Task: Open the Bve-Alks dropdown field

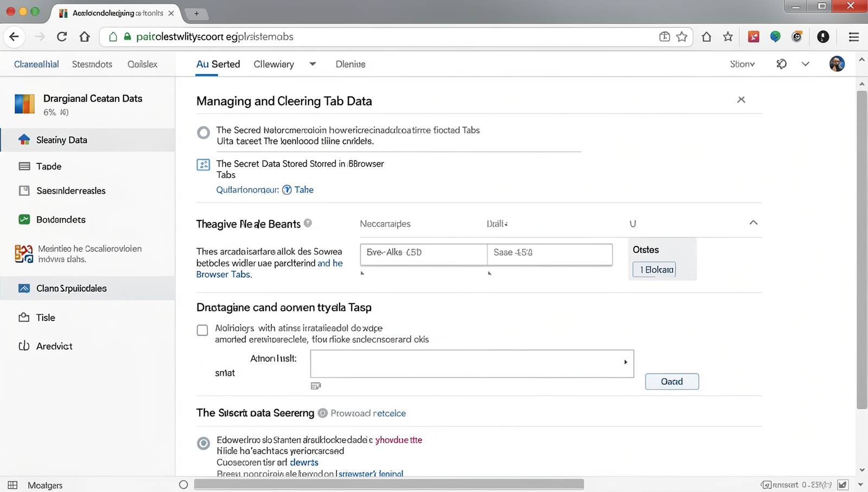Action: [424, 254]
